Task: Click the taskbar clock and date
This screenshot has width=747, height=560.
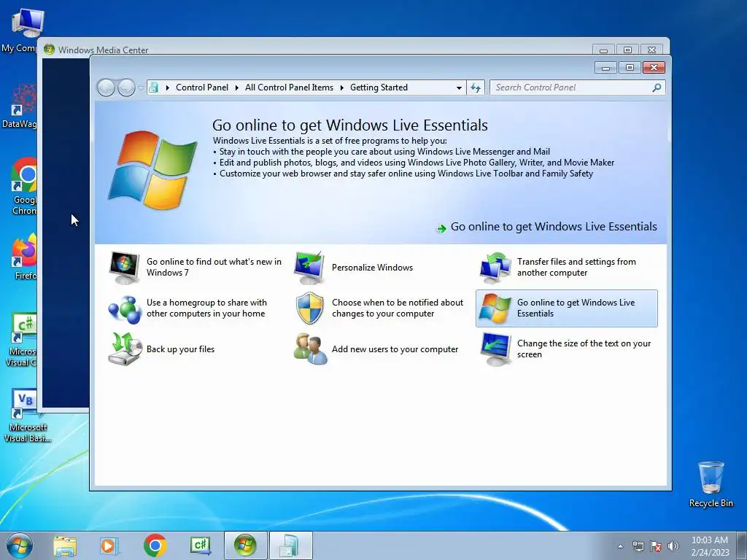Action: pos(710,546)
